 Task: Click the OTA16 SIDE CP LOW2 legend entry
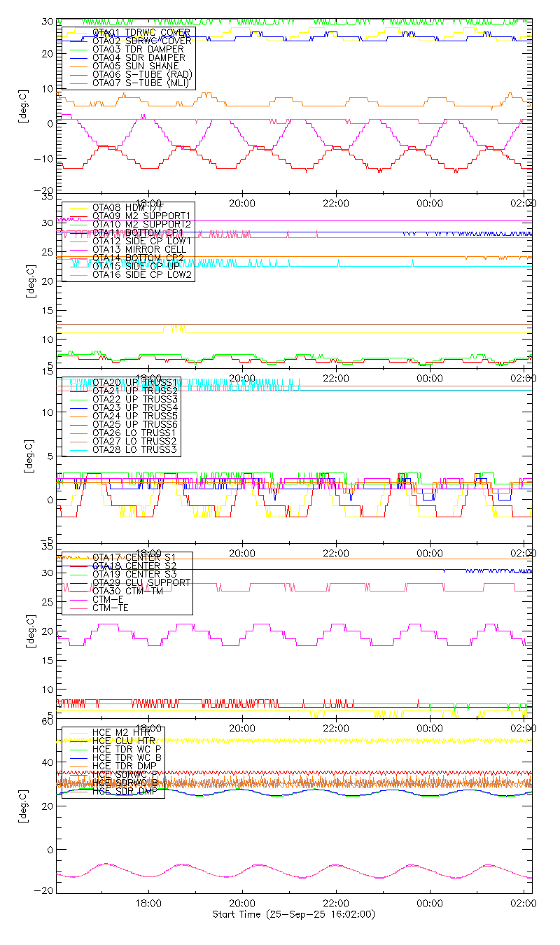coord(142,274)
